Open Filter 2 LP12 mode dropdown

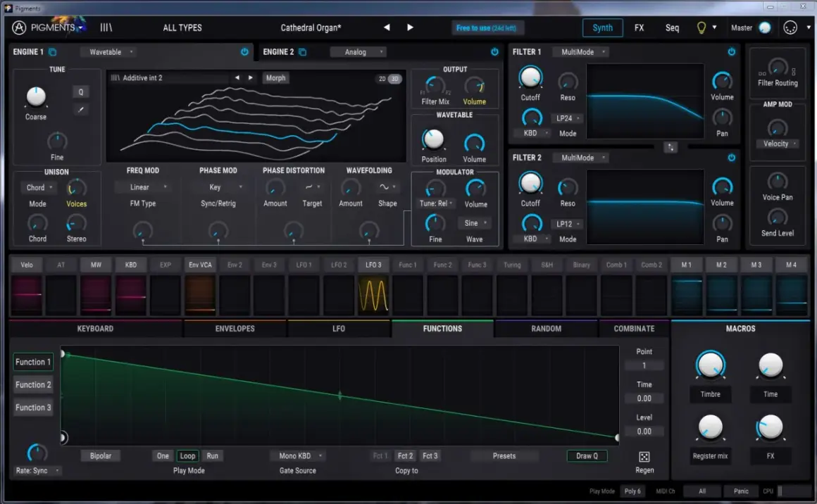[568, 224]
